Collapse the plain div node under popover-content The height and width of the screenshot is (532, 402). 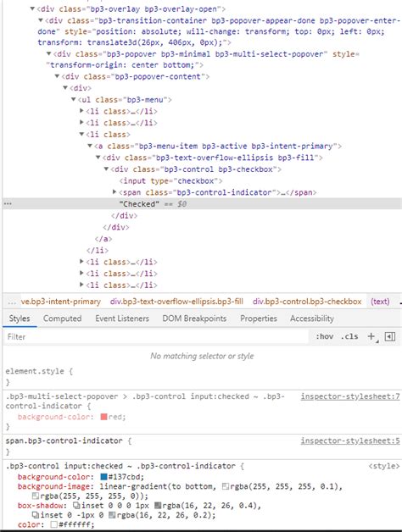(x=65, y=87)
